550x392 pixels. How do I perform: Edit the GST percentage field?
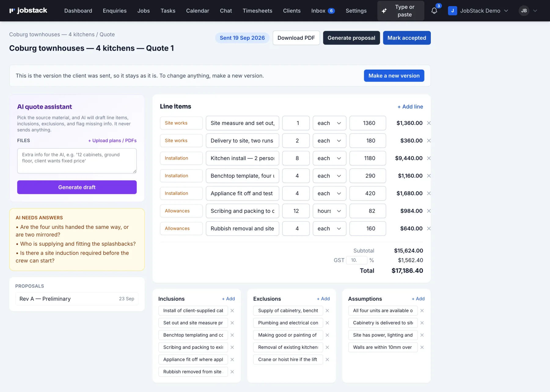pyautogui.click(x=356, y=260)
